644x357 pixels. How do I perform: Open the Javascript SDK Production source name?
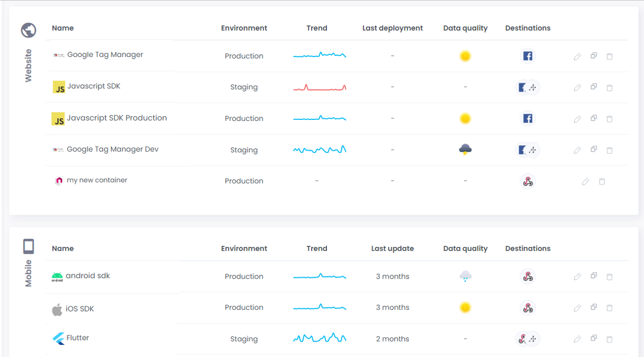click(117, 118)
